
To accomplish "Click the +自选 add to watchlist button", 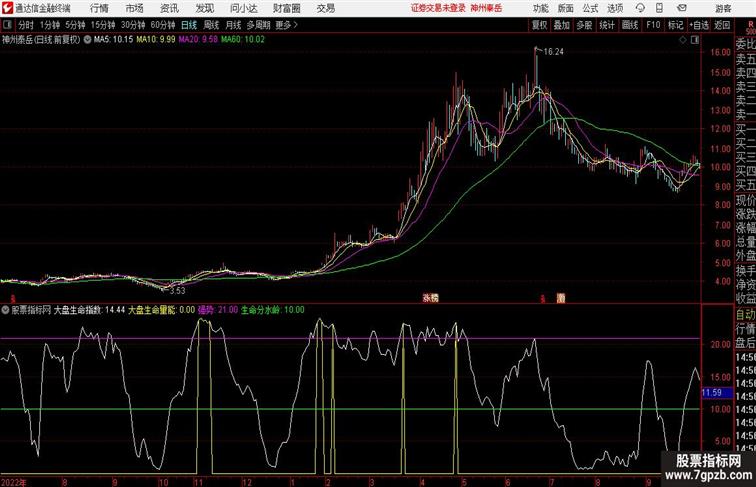I will click(699, 25).
